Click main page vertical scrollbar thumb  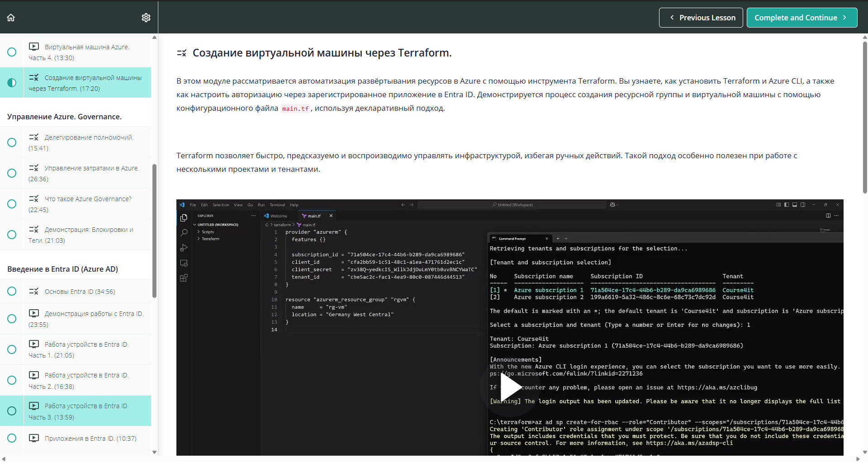click(x=865, y=118)
